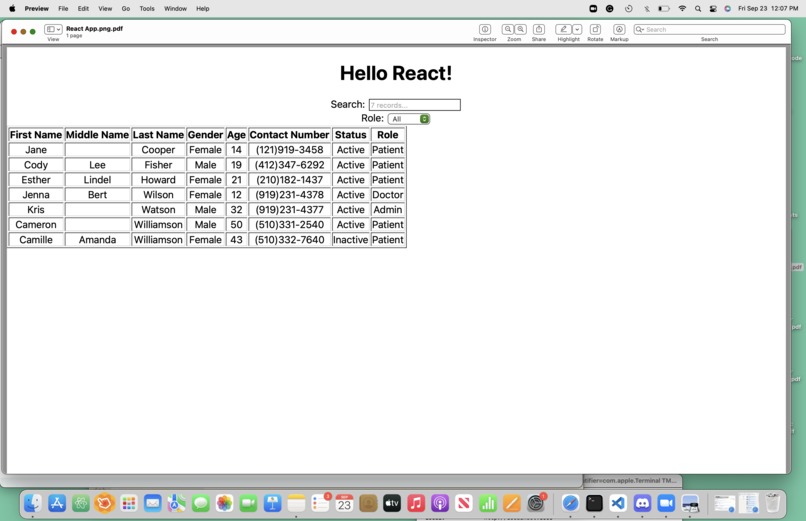This screenshot has width=806, height=521.
Task: Open the Help menu
Action: 203,8
